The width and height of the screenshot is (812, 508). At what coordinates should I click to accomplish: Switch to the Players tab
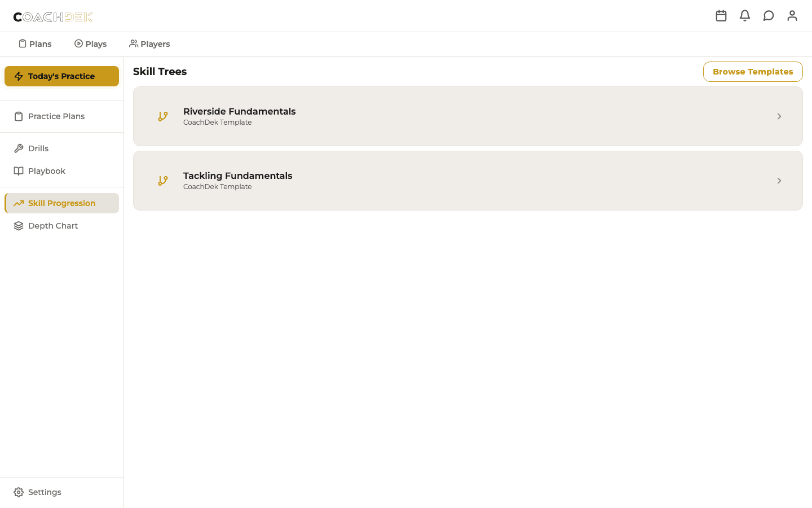point(149,43)
